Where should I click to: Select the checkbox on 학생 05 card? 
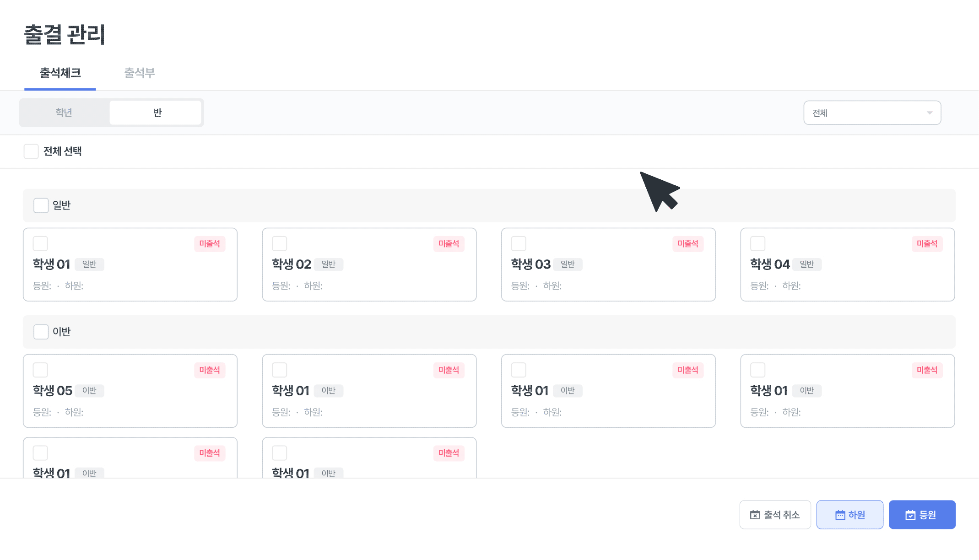[x=40, y=370]
